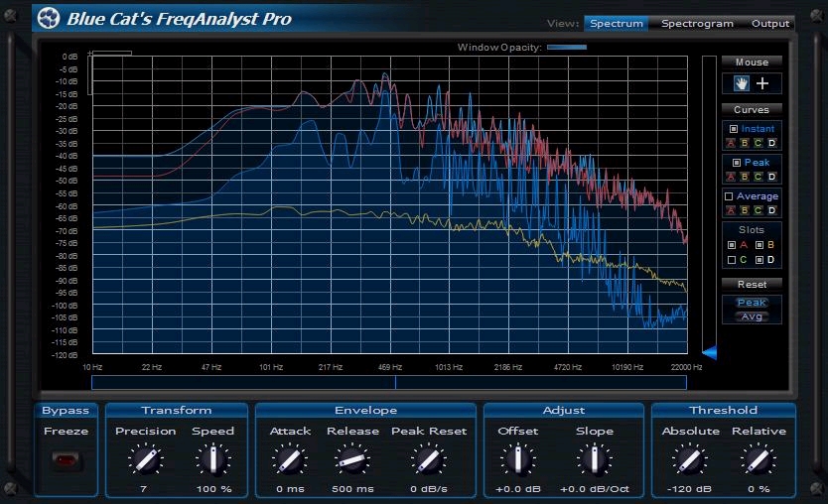This screenshot has width=828, height=504.
Task: Click the Peak Reset knob
Action: pos(429,459)
